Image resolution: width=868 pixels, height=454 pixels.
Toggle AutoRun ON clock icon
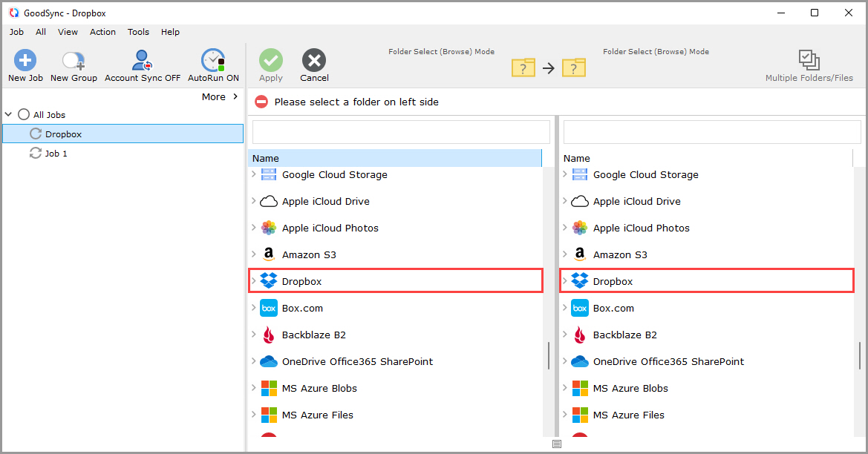[x=213, y=60]
